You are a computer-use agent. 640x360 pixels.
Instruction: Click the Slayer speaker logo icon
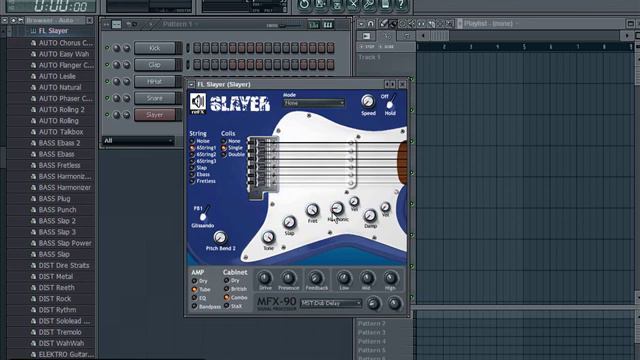coord(198,102)
